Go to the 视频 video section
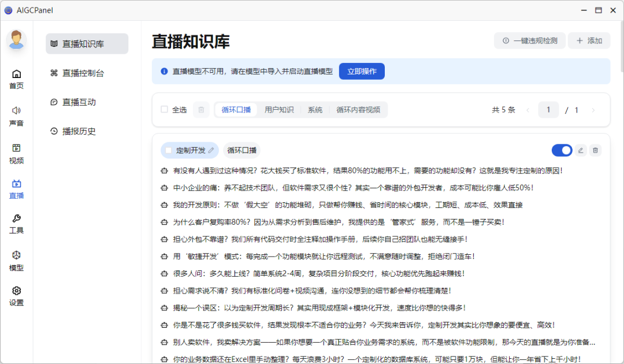This screenshot has height=364, width=624. point(16,154)
